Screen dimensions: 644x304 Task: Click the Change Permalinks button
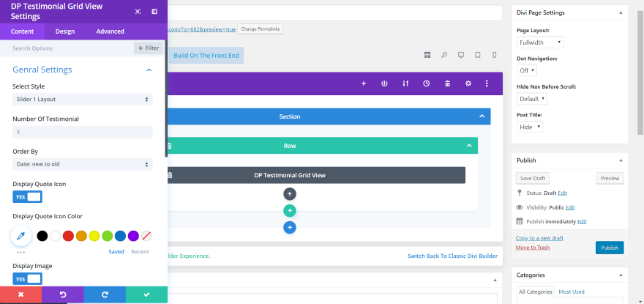pyautogui.click(x=261, y=29)
